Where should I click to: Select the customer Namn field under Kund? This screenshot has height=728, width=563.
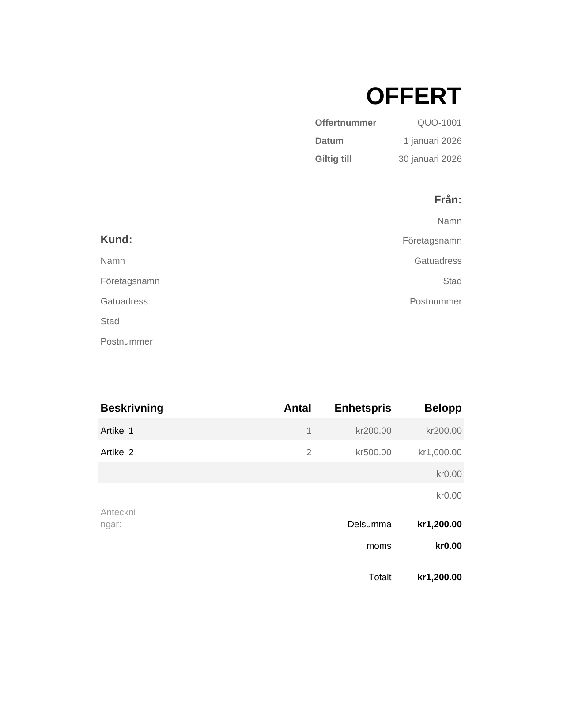tap(113, 261)
